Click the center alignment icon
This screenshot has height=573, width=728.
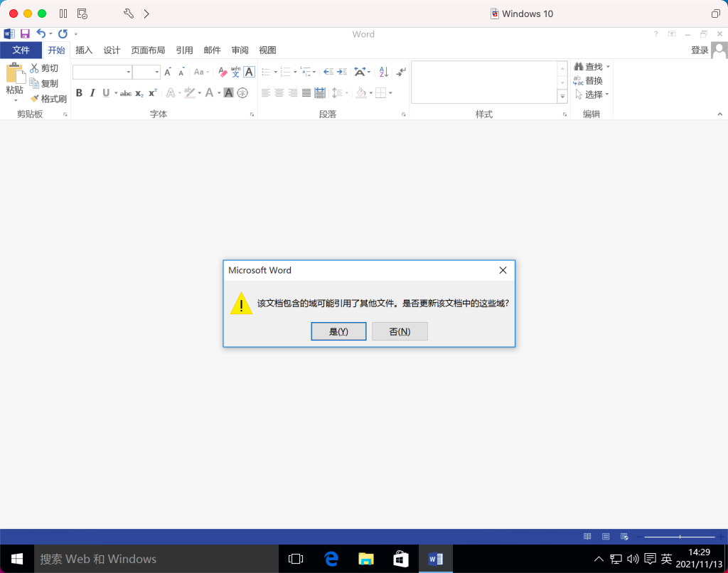[279, 93]
